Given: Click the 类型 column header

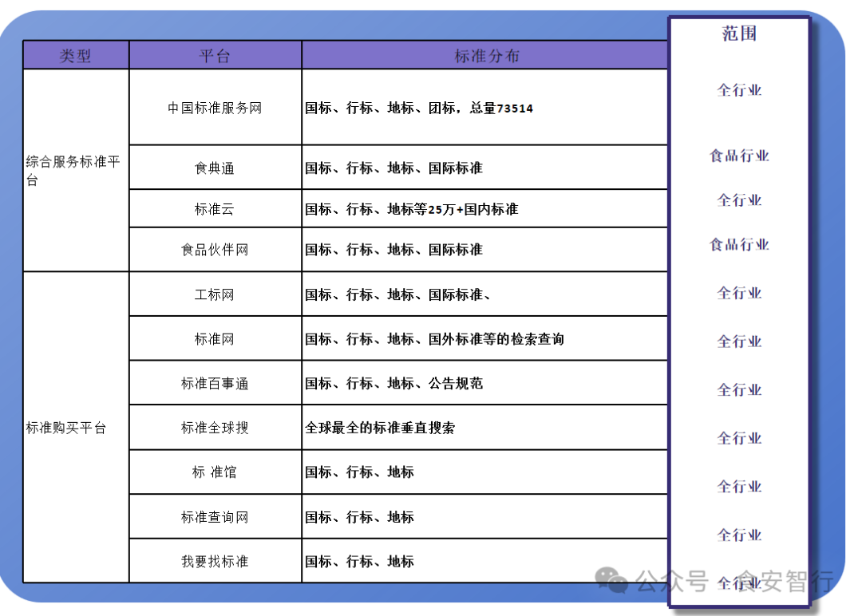Looking at the screenshot, I should tap(76, 56).
